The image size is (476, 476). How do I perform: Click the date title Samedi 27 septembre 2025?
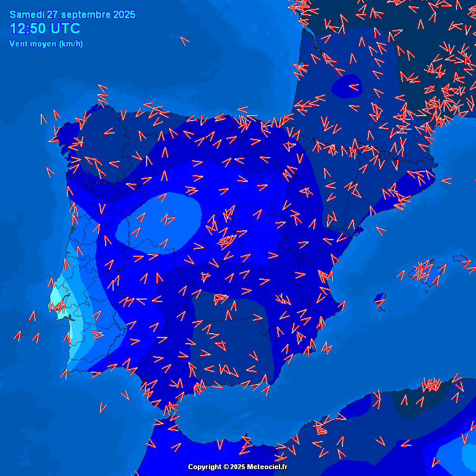click(73, 15)
